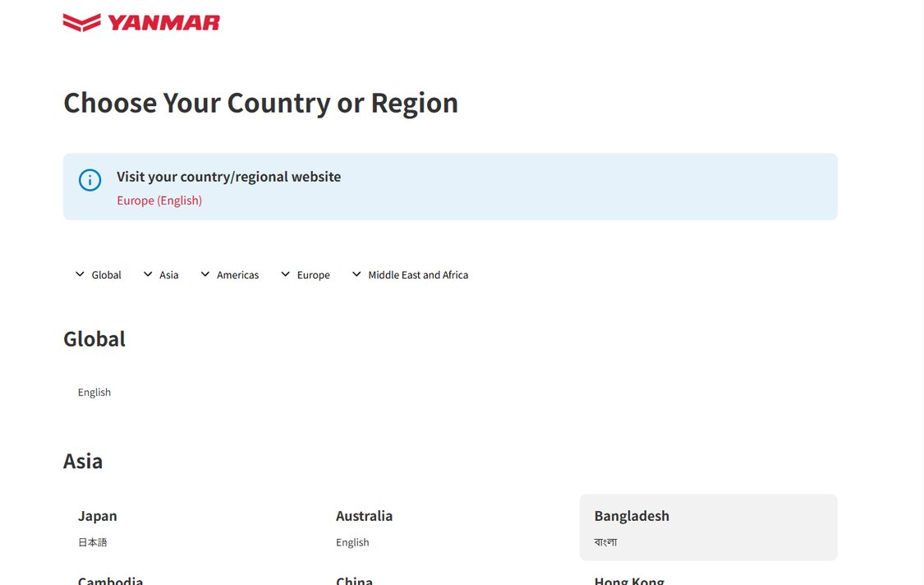Jump to the Asia section anchor
This screenshot has height=585, width=924.
[168, 274]
